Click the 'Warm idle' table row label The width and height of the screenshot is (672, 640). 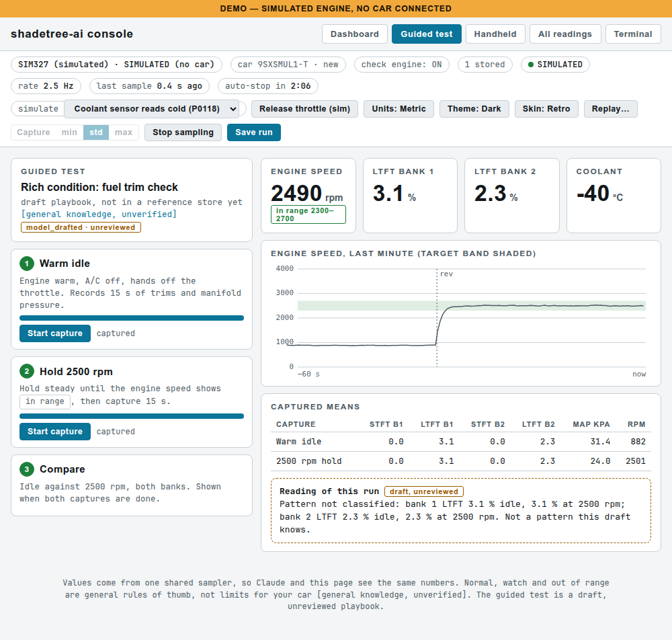click(x=298, y=442)
